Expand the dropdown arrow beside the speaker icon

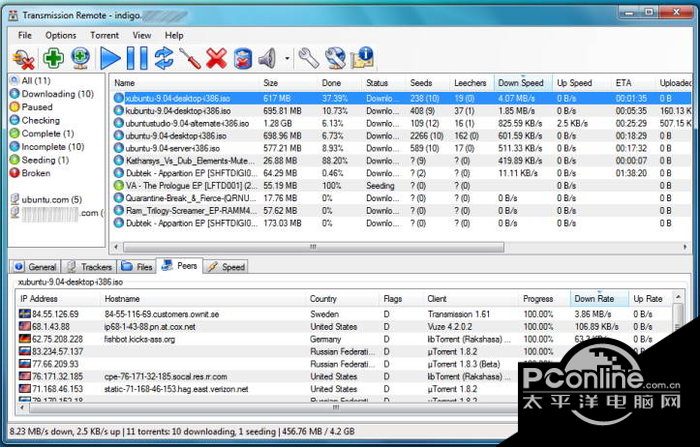coord(287,59)
